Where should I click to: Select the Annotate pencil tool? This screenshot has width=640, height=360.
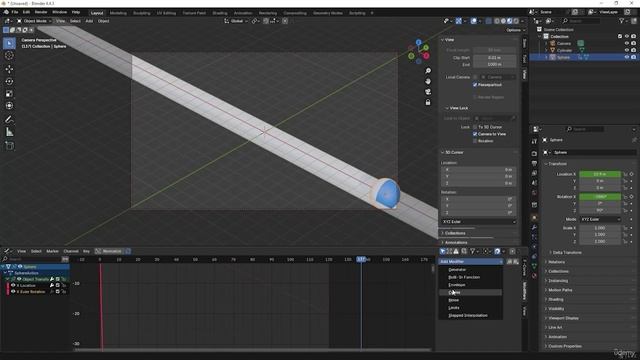tap(9, 120)
